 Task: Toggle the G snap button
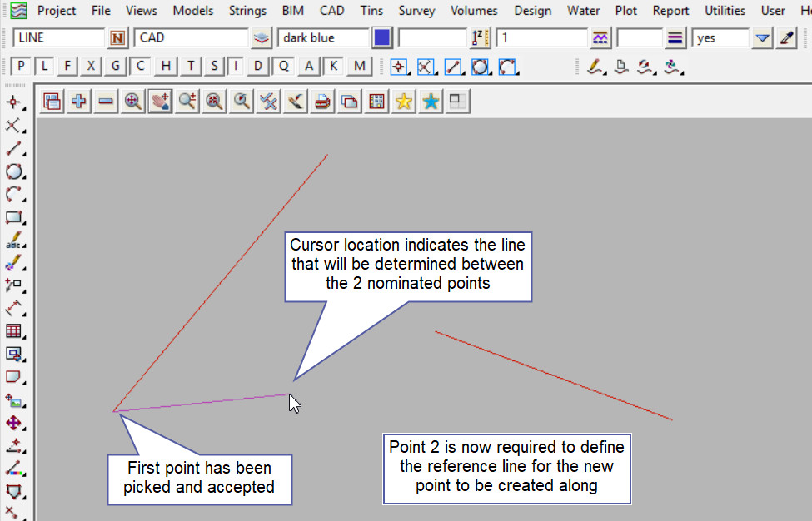click(116, 67)
